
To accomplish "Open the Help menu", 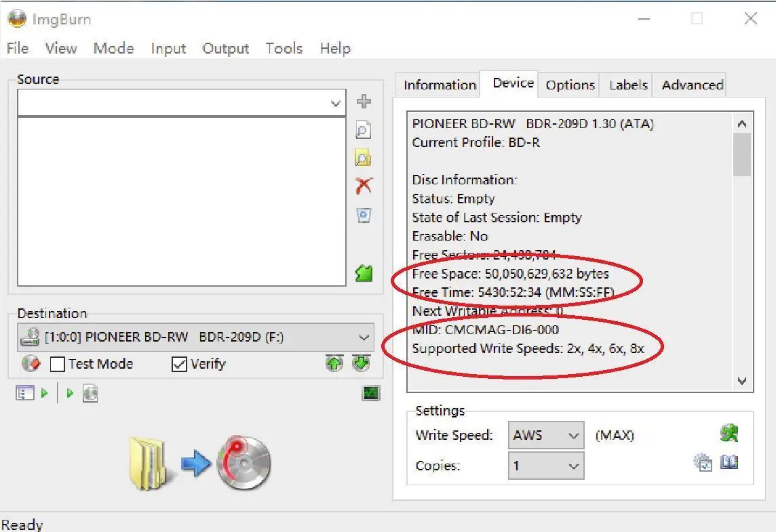I will point(335,48).
